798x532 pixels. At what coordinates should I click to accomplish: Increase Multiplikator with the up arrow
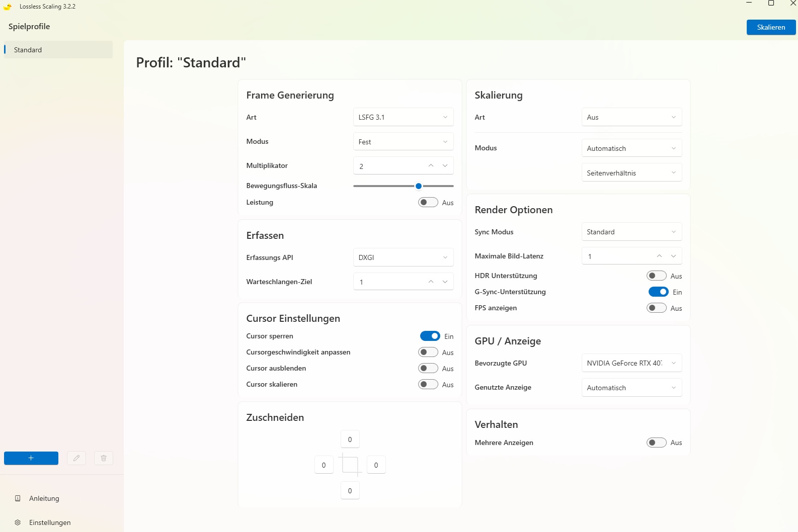[x=431, y=165]
